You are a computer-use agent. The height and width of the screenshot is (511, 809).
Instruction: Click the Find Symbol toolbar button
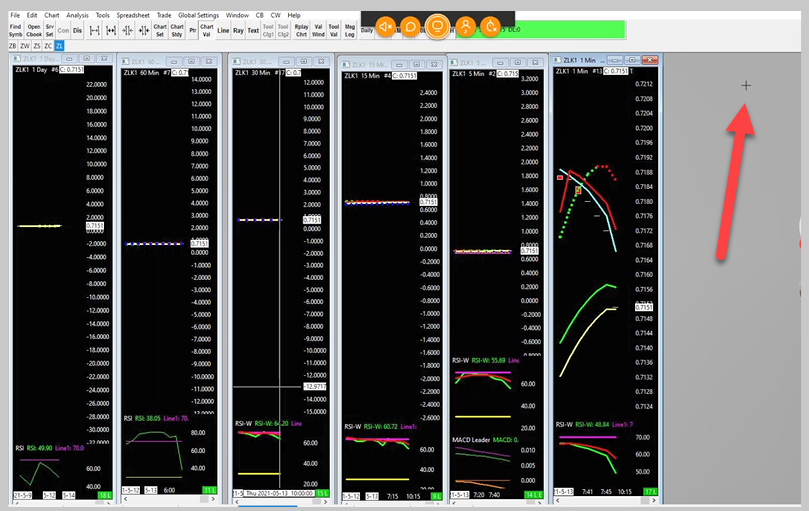pos(15,30)
